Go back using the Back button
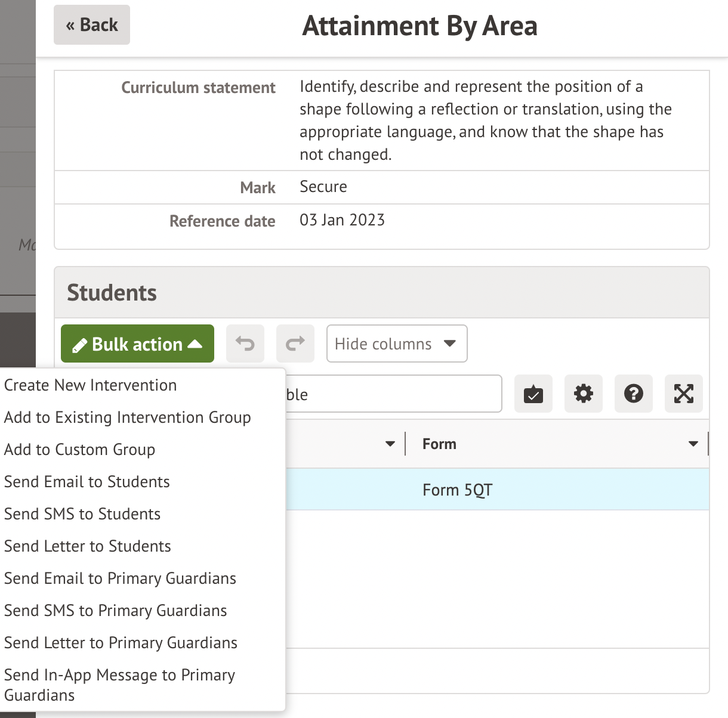This screenshot has width=728, height=718. [x=92, y=25]
